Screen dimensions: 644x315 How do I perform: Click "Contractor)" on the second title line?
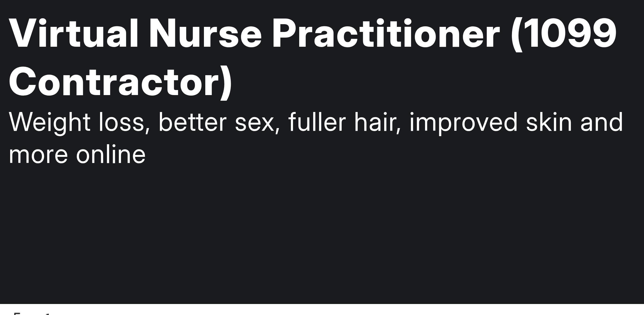click(120, 82)
